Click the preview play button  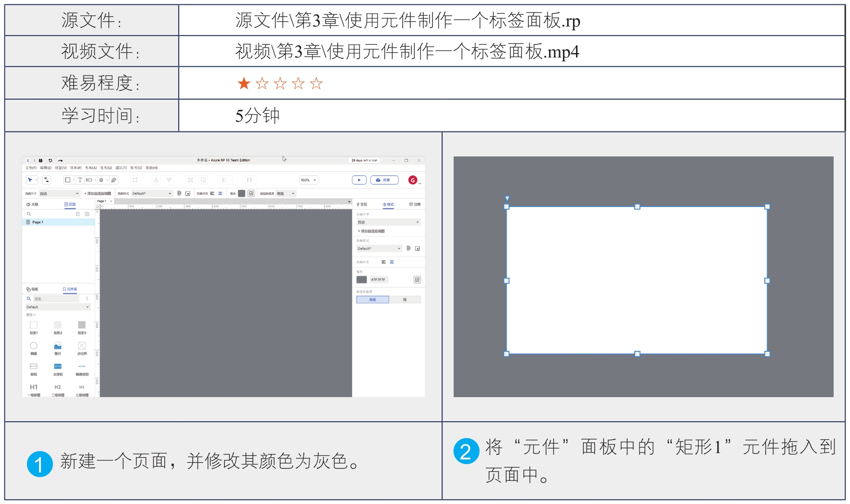[x=359, y=180]
